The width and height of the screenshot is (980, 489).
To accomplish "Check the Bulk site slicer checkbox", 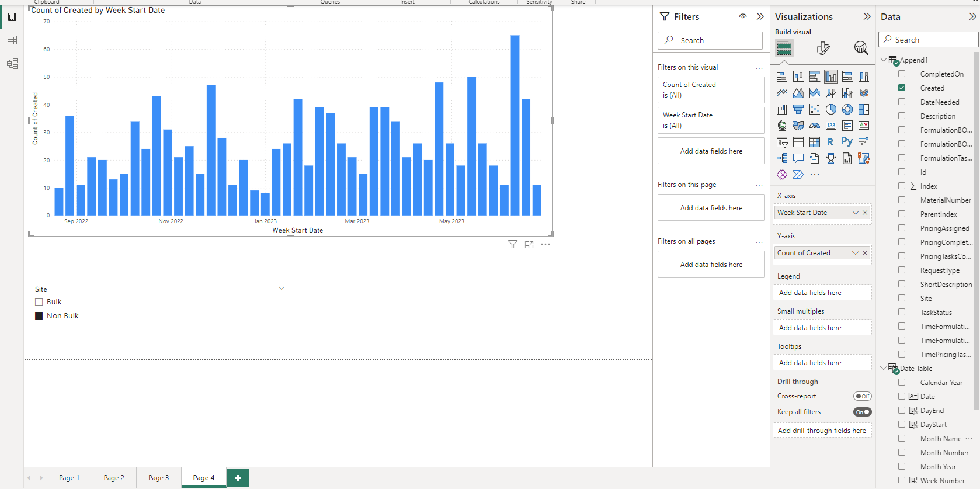I will (39, 302).
